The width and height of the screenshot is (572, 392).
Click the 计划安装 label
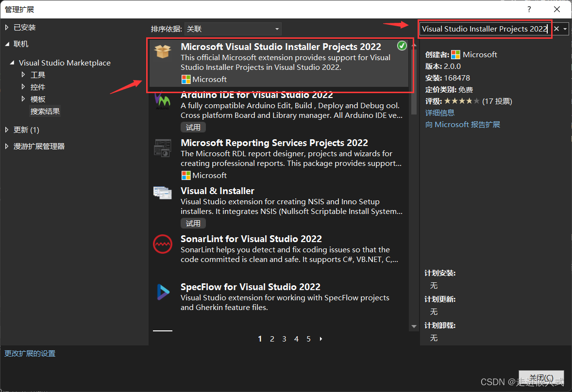coord(440,273)
